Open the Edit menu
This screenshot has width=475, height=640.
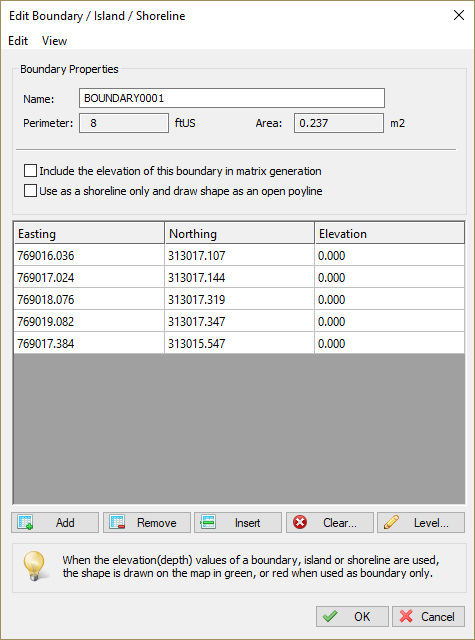(18, 41)
